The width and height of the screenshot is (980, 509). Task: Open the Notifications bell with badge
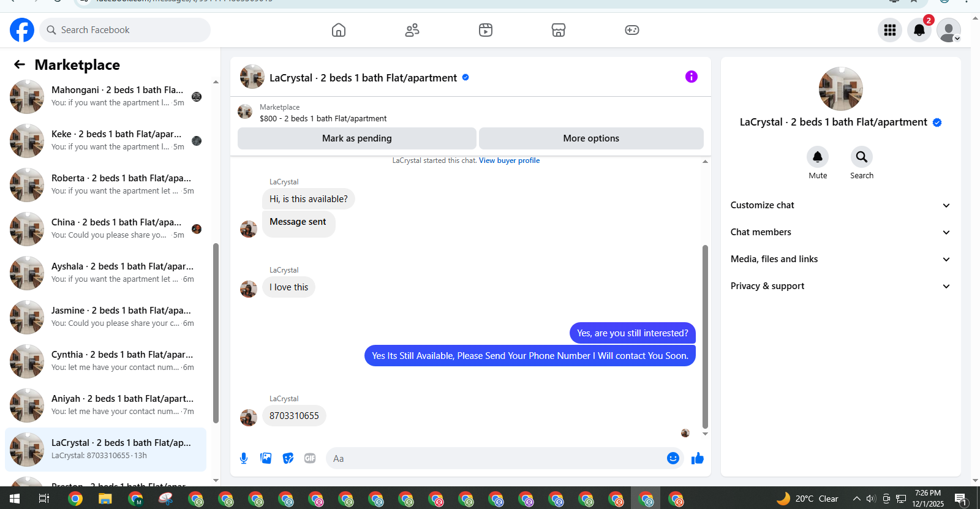tap(919, 30)
